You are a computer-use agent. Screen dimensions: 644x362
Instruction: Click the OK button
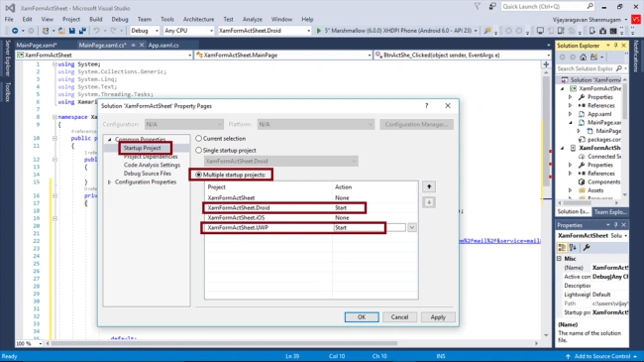click(362, 317)
